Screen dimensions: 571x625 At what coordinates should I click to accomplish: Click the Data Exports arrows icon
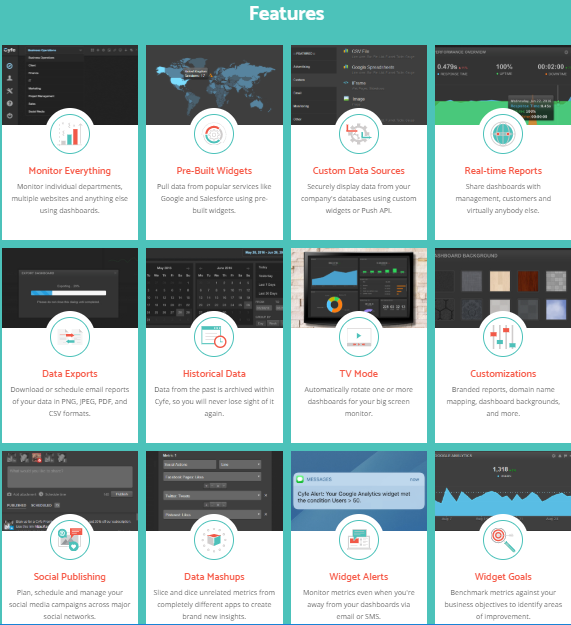[70, 337]
